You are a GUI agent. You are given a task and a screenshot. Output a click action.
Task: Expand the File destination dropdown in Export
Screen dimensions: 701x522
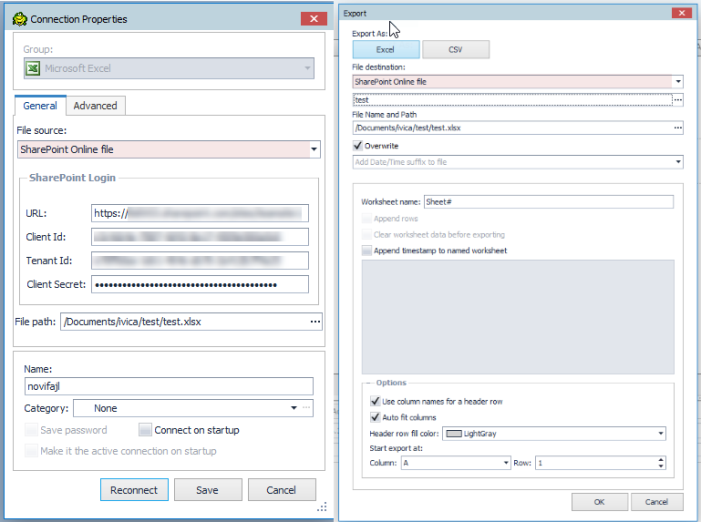tap(678, 82)
